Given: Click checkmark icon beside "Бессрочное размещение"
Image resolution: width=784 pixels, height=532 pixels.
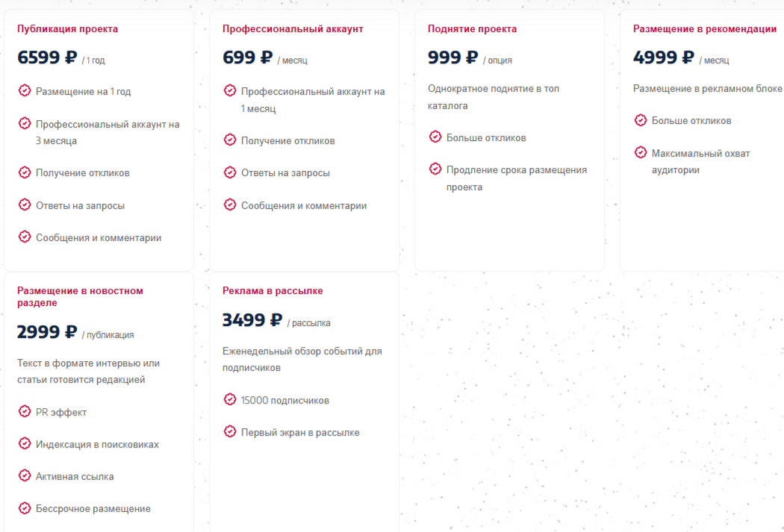Looking at the screenshot, I should coord(25,508).
